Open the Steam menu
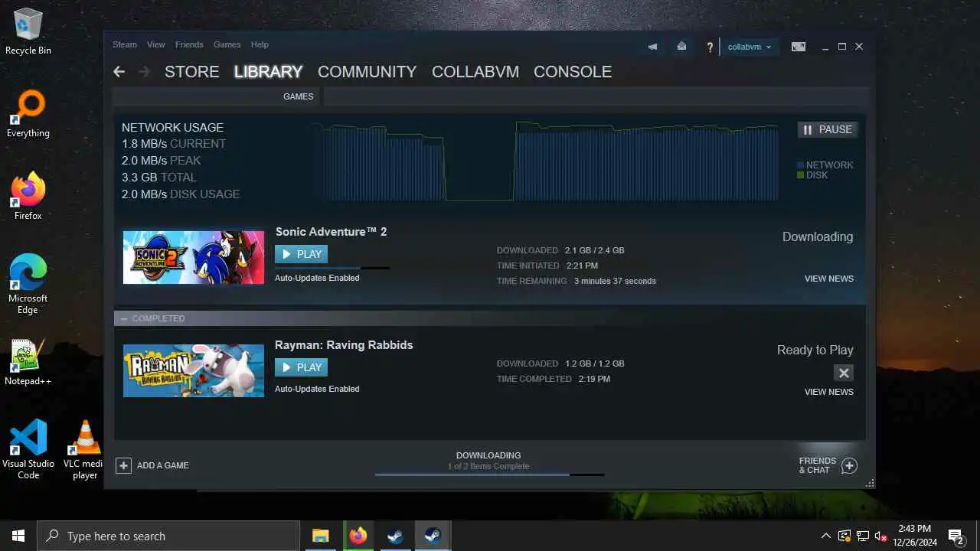Screen dimensions: 980x551 125,44
